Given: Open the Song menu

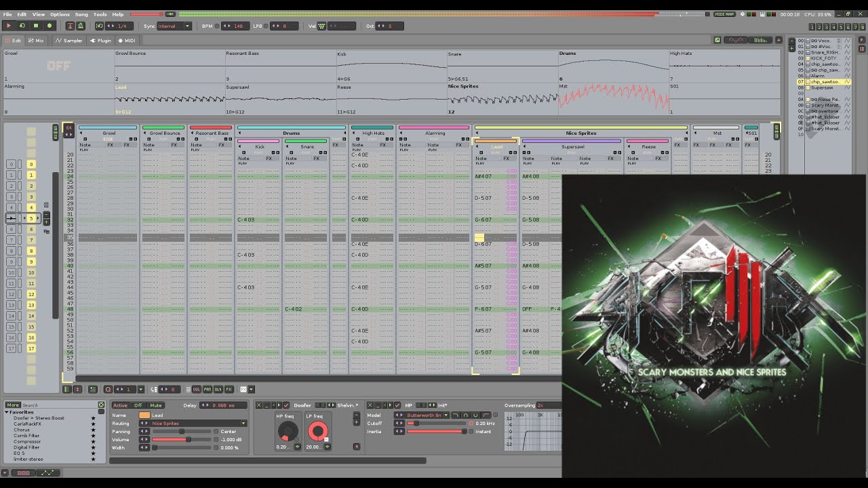Looking at the screenshot, I should tap(81, 14).
